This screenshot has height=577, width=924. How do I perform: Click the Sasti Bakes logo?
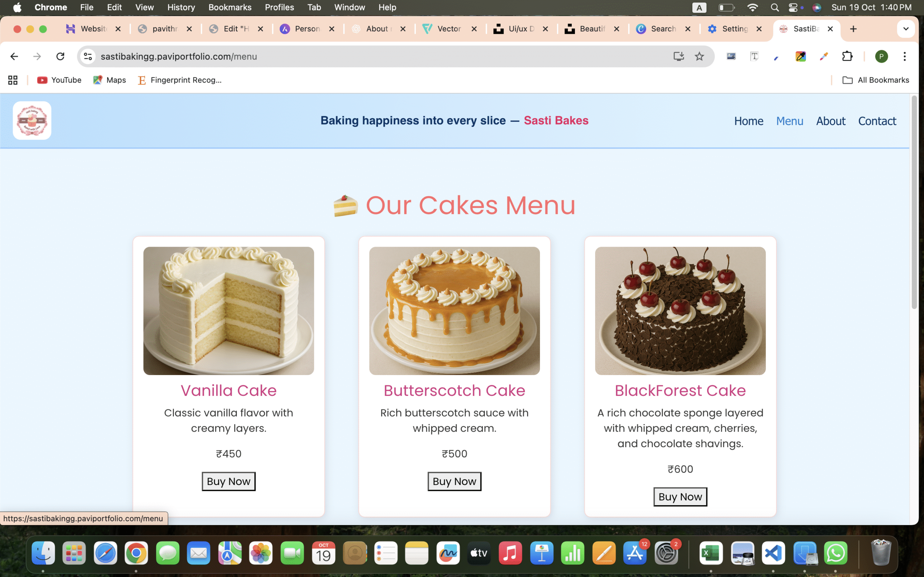pos(32,120)
